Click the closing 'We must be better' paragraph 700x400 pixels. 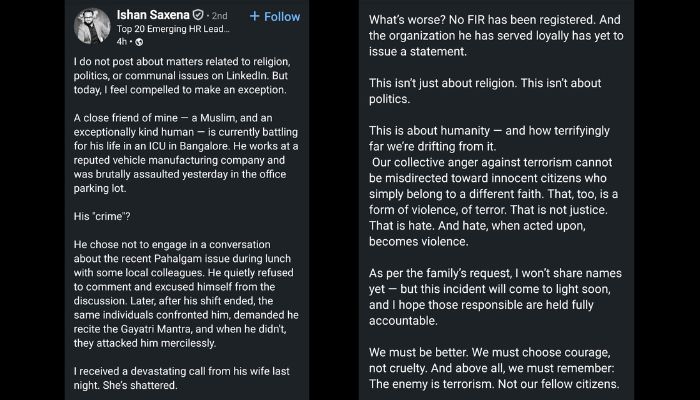[x=496, y=367]
